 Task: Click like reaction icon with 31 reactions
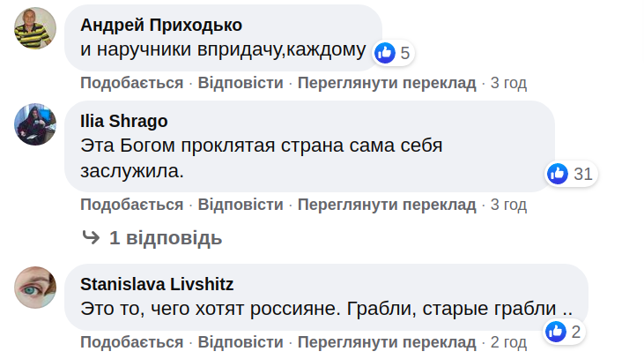[558, 174]
